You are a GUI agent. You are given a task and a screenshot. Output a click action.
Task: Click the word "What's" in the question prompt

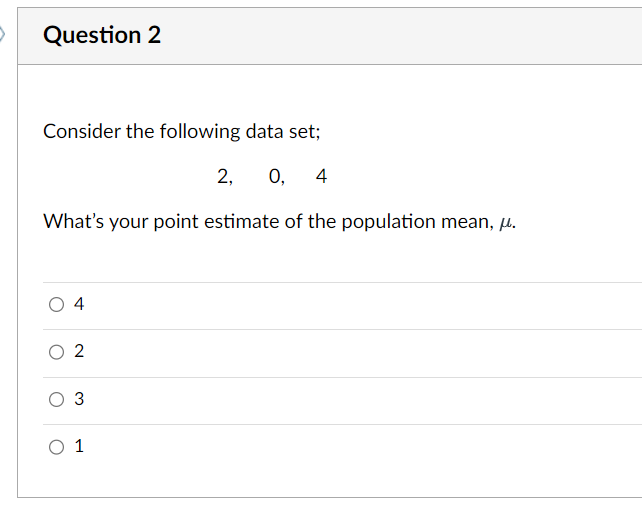point(74,222)
